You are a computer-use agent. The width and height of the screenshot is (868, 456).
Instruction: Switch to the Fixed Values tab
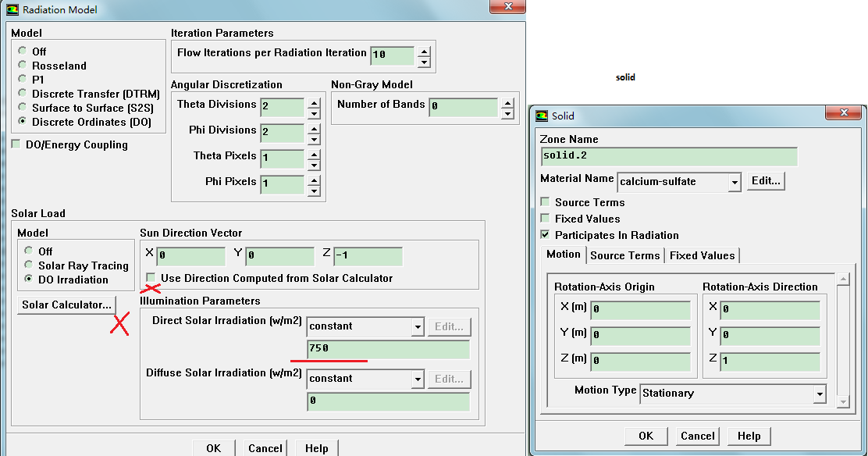(x=702, y=255)
